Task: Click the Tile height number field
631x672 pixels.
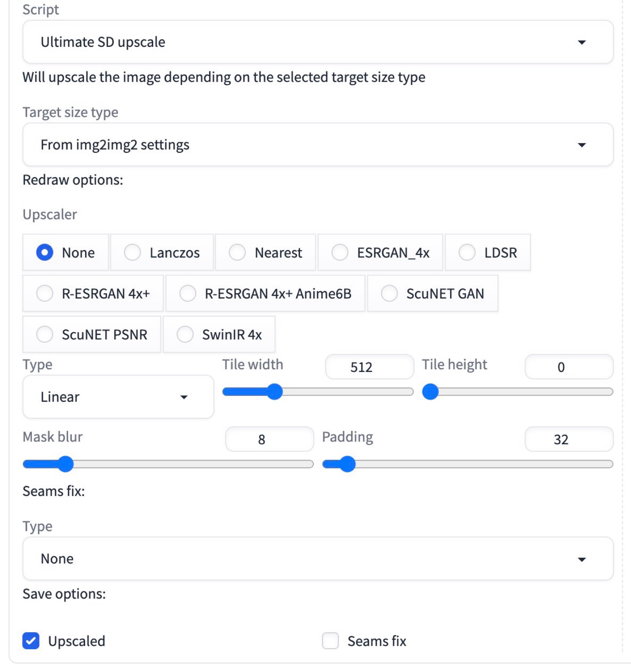Action: pos(569,367)
